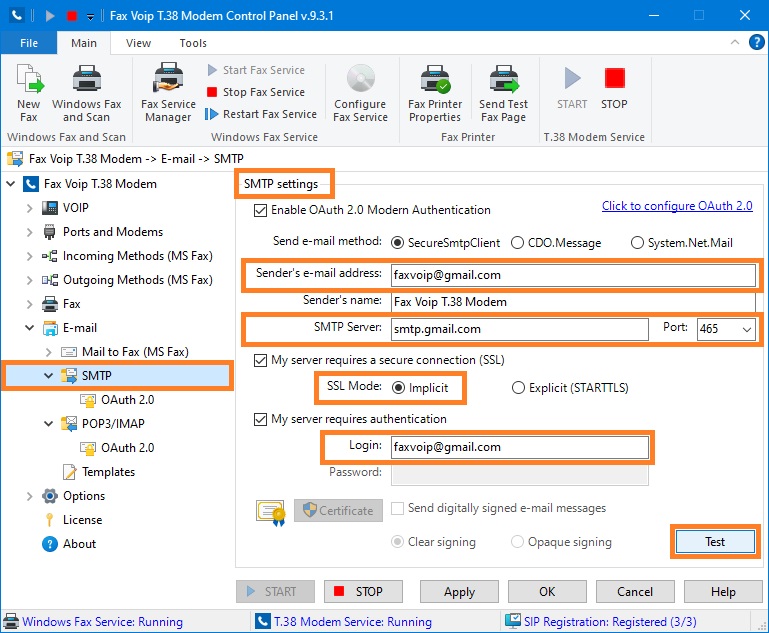Viewport: 769px width, 633px height.
Task: Click the Test button
Action: tap(715, 542)
